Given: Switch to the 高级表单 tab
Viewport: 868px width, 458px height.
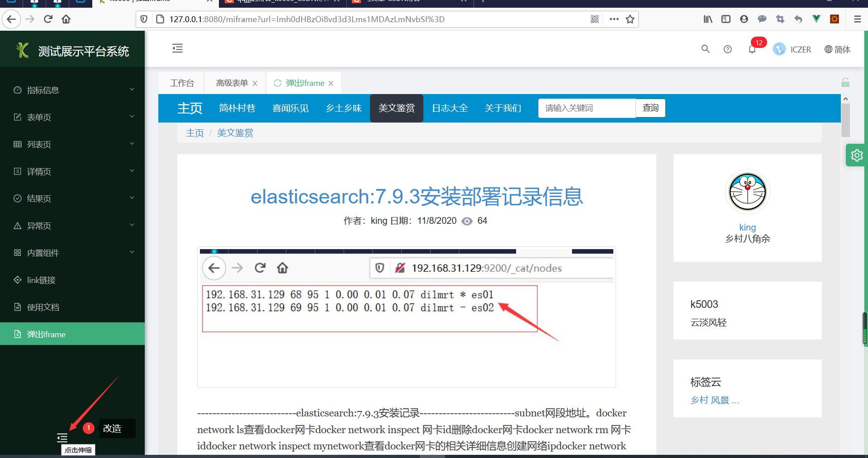Looking at the screenshot, I should [x=232, y=83].
